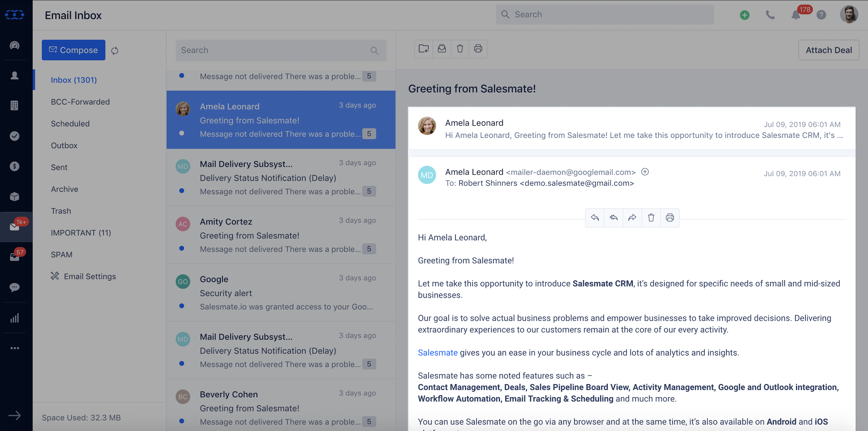Click the plus circle next to mailer-daemon address
Viewport: 868px width, 431px height.
pos(645,172)
